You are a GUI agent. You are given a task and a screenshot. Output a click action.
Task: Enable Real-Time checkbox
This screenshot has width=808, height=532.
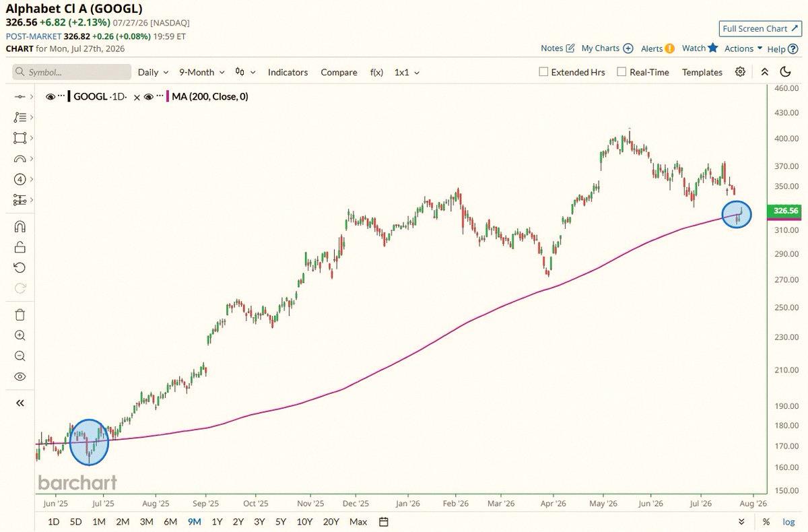621,72
